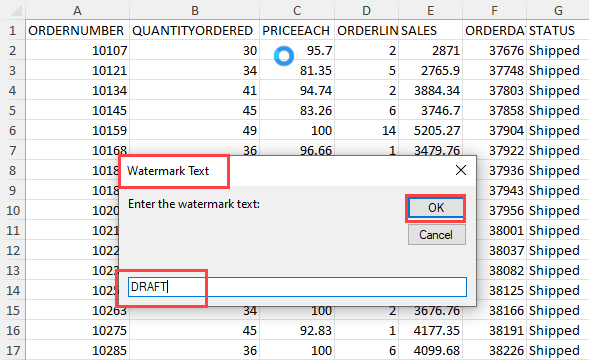Select order date cell 38226
Viewport: 589px width, 360px height.
[494, 350]
